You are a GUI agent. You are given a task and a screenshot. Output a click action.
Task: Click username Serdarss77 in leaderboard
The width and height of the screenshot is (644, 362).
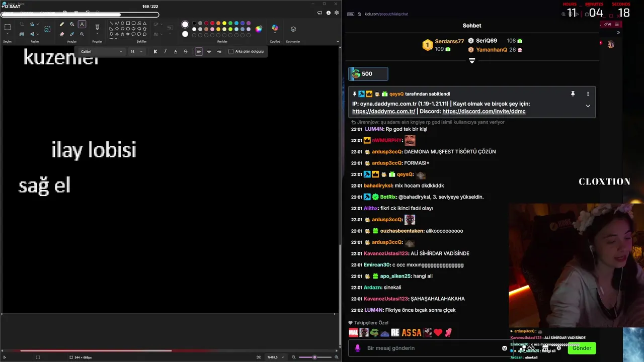coord(449,41)
